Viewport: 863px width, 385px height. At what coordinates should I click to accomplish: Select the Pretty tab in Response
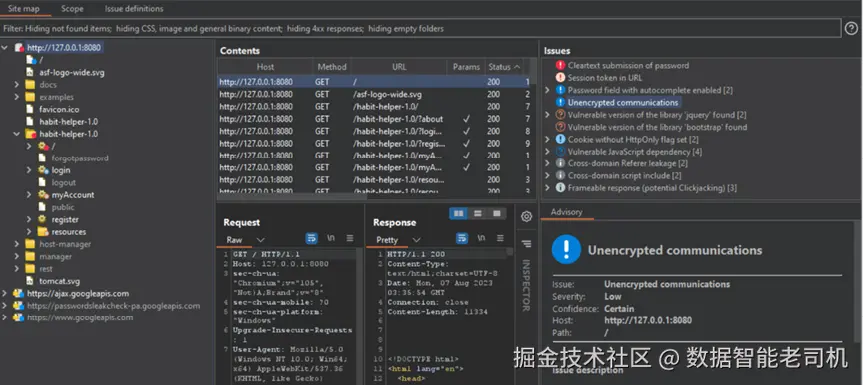coord(387,240)
